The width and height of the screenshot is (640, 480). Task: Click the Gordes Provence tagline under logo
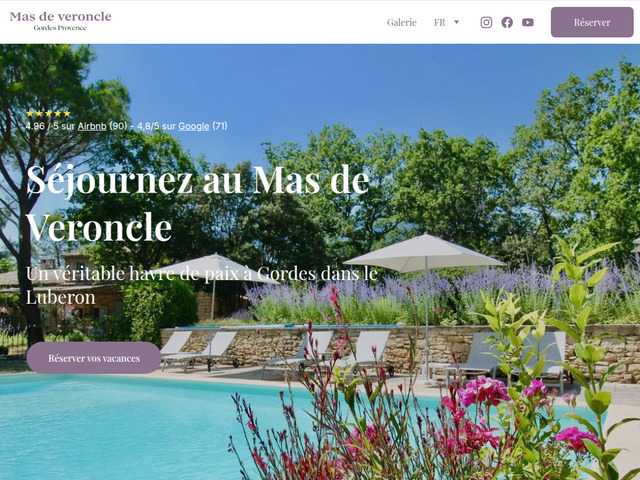(60, 28)
